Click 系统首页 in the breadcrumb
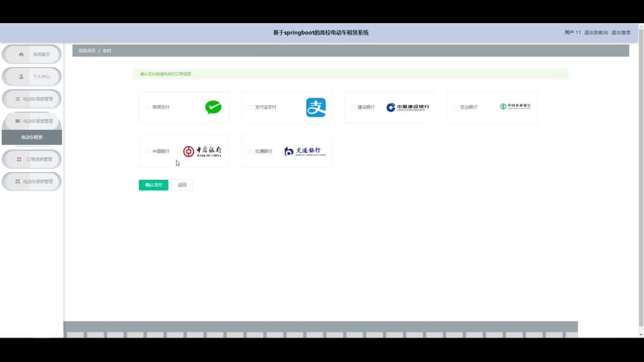The image size is (644, 362). 87,51
